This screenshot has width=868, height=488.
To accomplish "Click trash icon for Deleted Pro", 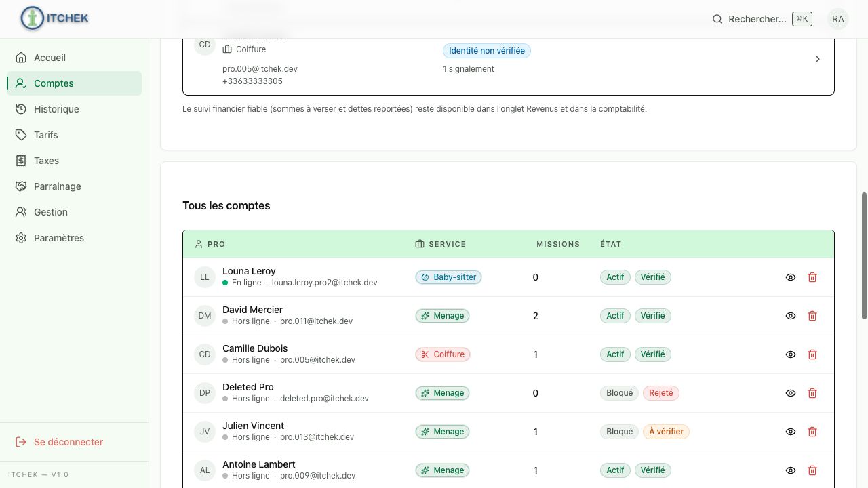I will click(812, 393).
